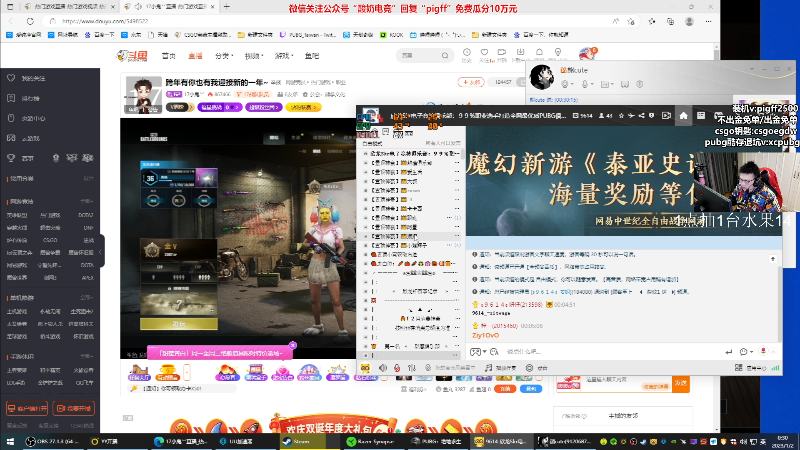
Task: Refresh the Edge browser page
Action: coord(30,21)
